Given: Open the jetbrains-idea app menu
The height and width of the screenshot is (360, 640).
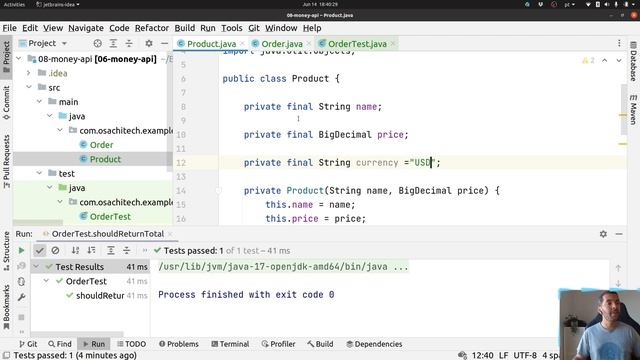Looking at the screenshot, I should click(58, 4).
